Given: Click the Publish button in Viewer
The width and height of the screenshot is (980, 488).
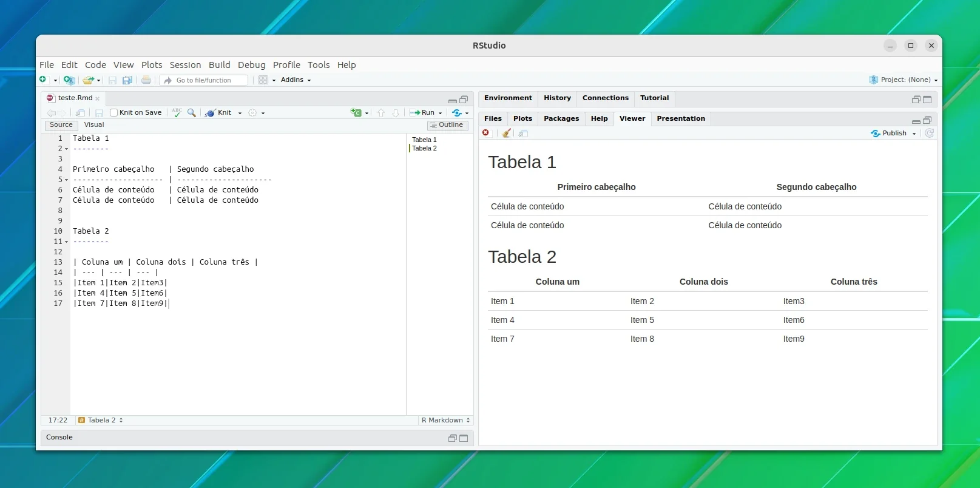Looking at the screenshot, I should coord(889,134).
